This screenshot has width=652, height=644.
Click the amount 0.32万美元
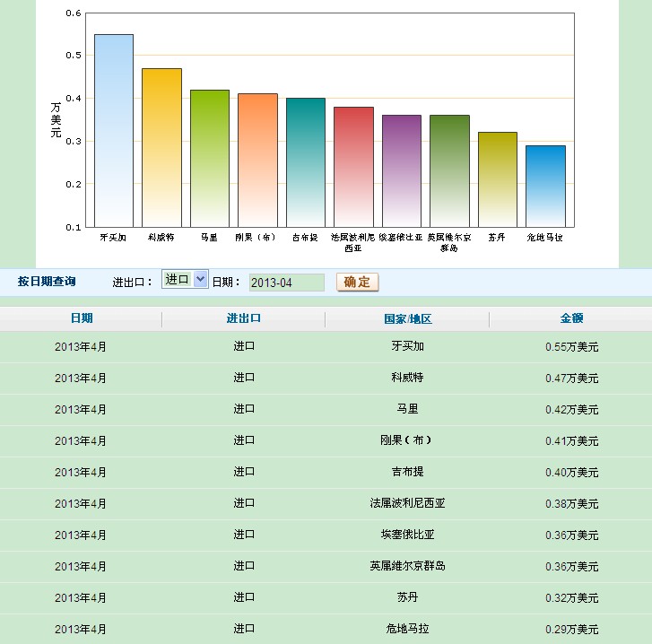572,598
